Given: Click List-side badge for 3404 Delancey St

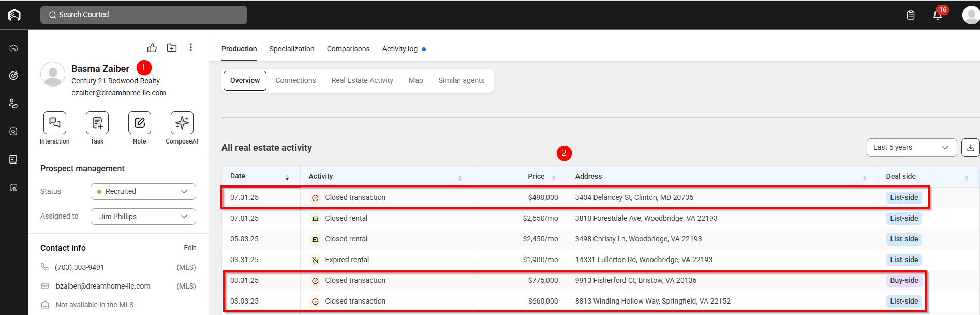Looking at the screenshot, I should click(x=904, y=197).
